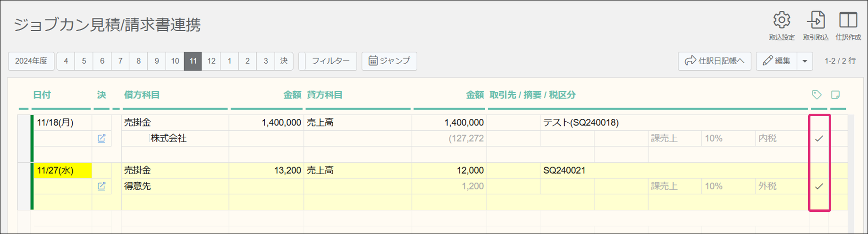The height and width of the screenshot is (234, 868).
Task: Click the 取引取込 import icon
Action: coord(816,21)
